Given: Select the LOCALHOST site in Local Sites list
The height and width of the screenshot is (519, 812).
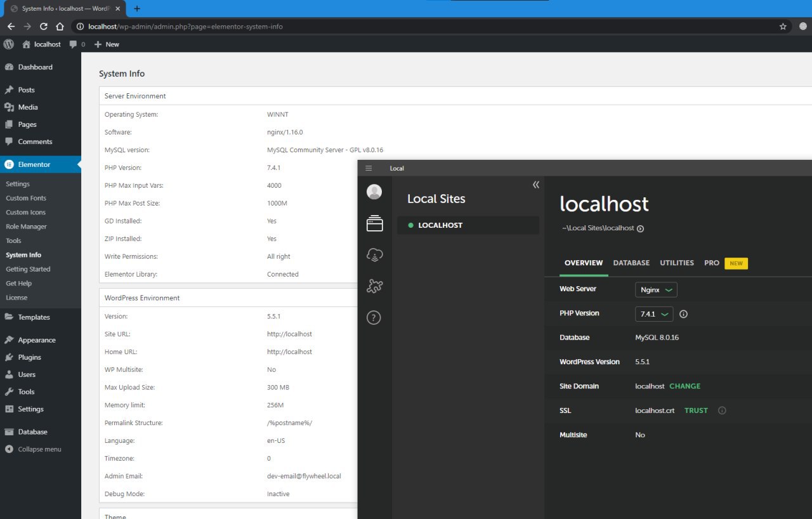Looking at the screenshot, I should click(468, 225).
